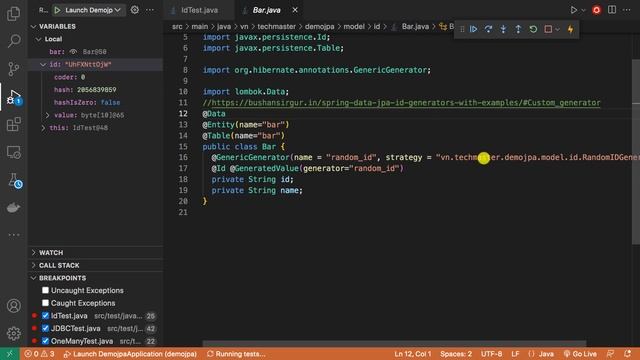
Task: Open remote window indicator in status bar
Action: (9, 354)
